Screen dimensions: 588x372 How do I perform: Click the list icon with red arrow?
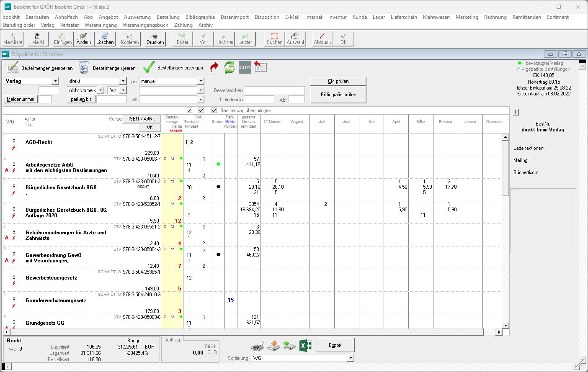[x=260, y=67]
